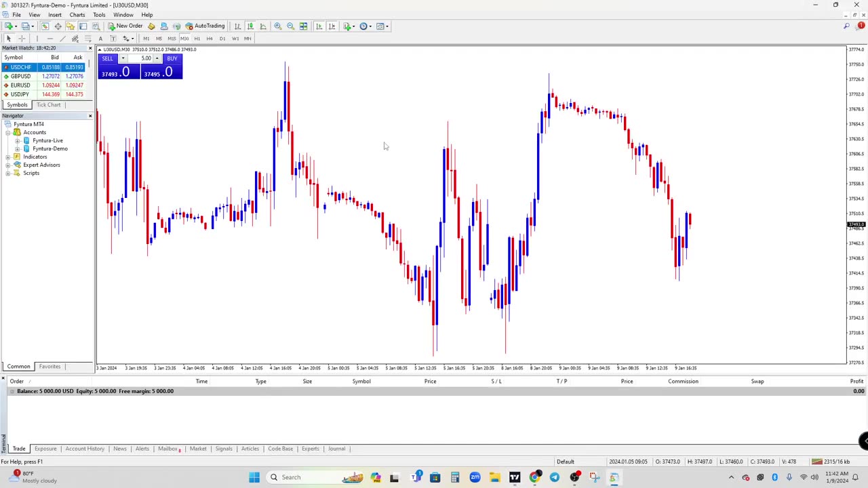Toggle the Navigator star-folder toolbar icon

[70, 26]
